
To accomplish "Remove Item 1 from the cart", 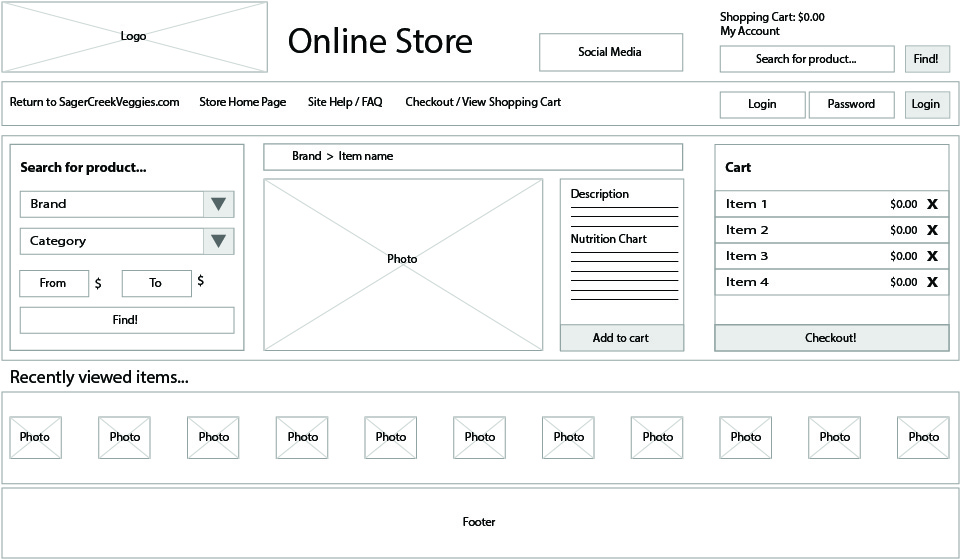I will tap(932, 204).
